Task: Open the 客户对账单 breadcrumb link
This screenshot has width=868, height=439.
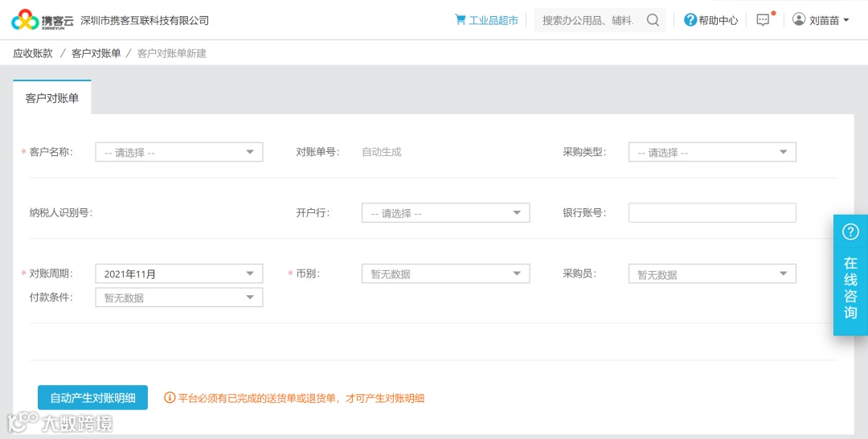Action: [x=96, y=53]
